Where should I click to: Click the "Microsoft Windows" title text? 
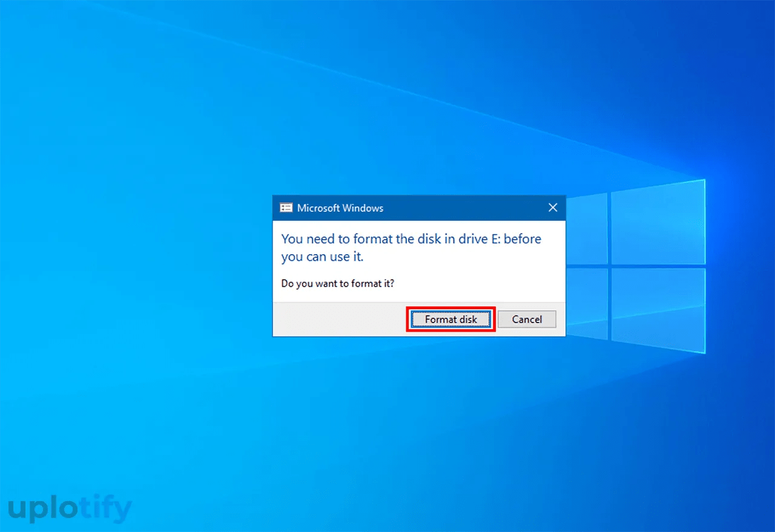tap(340, 208)
